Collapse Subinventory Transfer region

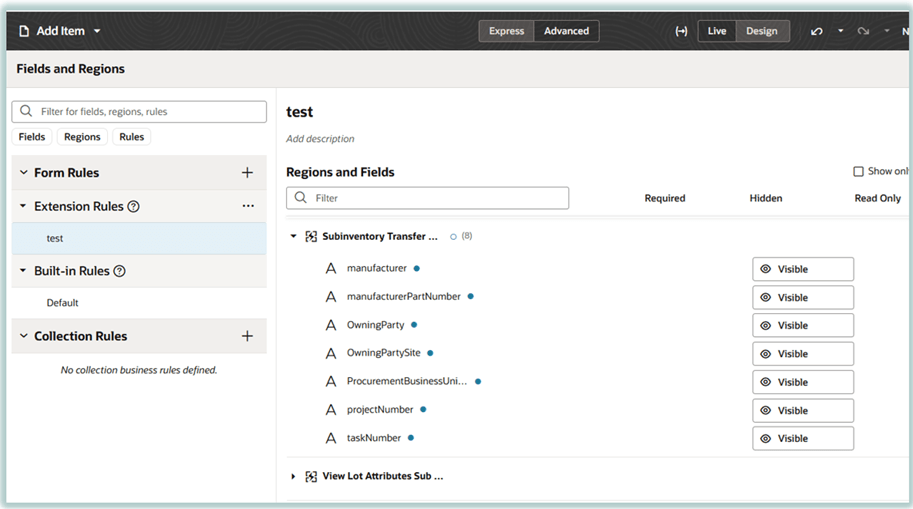tap(293, 237)
